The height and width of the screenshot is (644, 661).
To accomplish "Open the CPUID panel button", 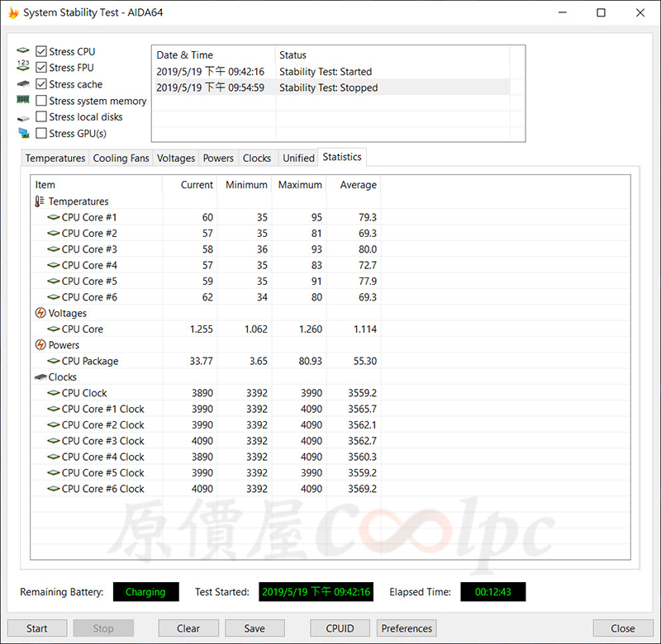I will tap(340, 628).
